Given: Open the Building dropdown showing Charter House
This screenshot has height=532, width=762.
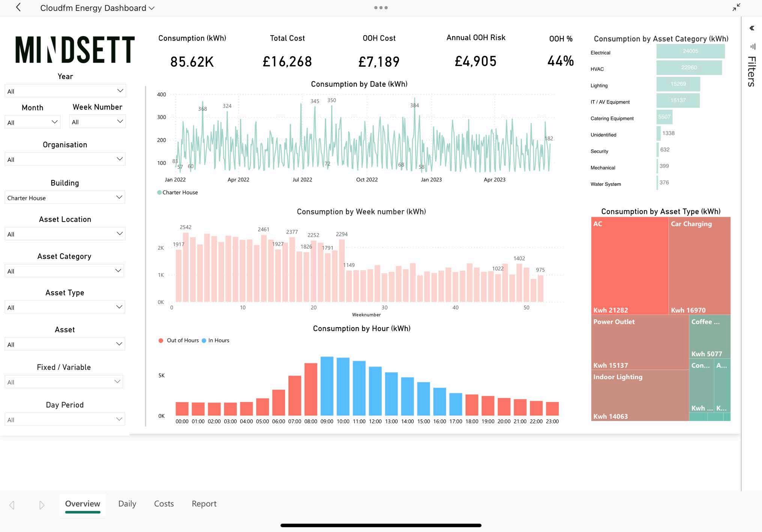Looking at the screenshot, I should click(x=65, y=198).
